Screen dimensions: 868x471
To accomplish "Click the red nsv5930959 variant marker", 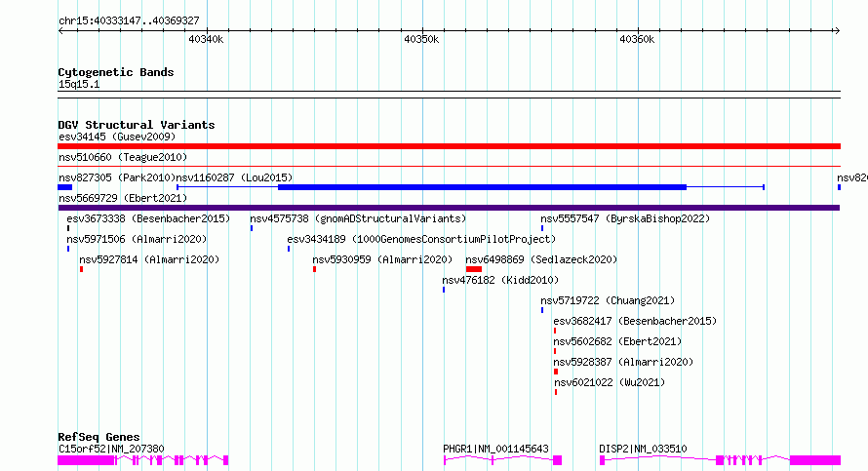I will point(314,269).
